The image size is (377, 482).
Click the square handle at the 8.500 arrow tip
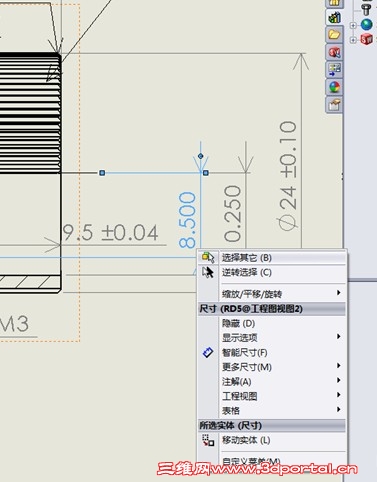tap(206, 173)
